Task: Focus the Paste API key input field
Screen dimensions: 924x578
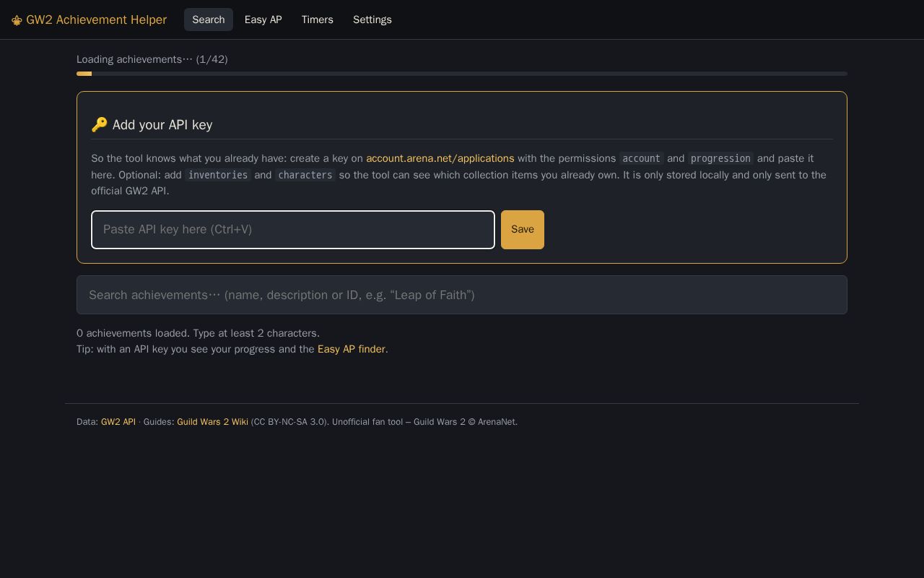Action: [x=293, y=230]
